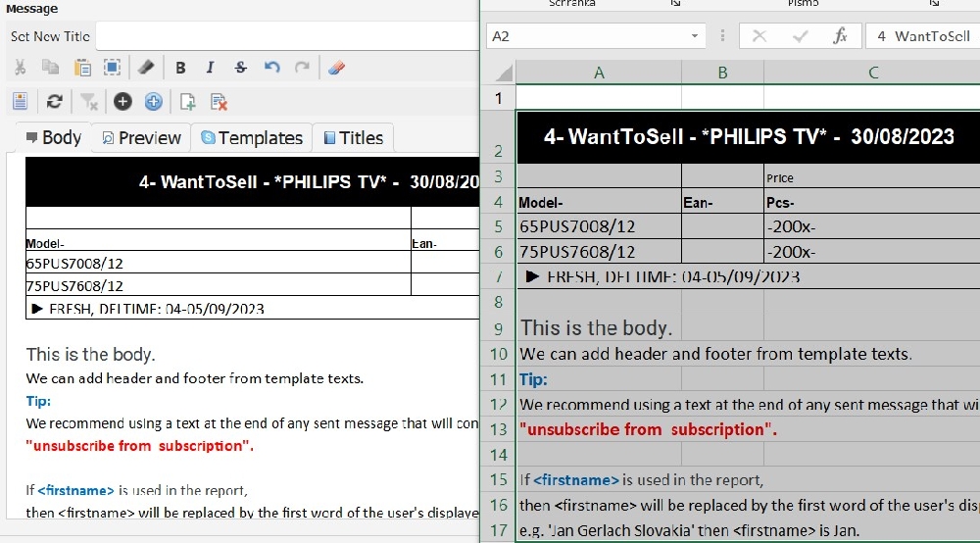Click Excel blue 'Tip:' cell
The width and height of the screenshot is (980, 543).
click(599, 379)
